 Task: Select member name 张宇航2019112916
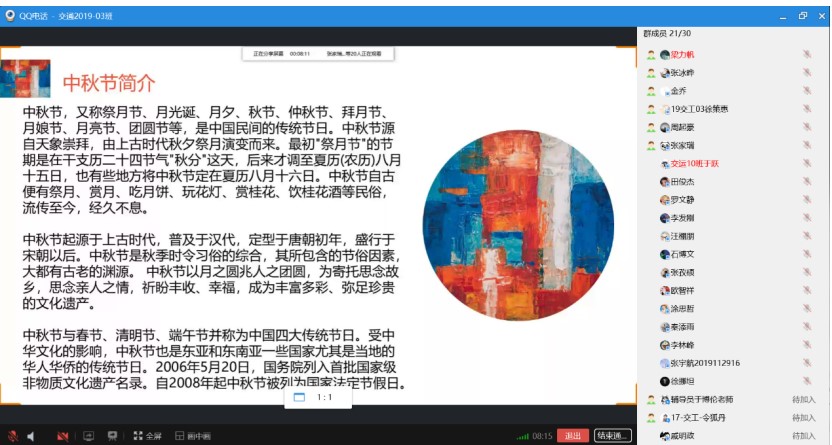click(705, 363)
